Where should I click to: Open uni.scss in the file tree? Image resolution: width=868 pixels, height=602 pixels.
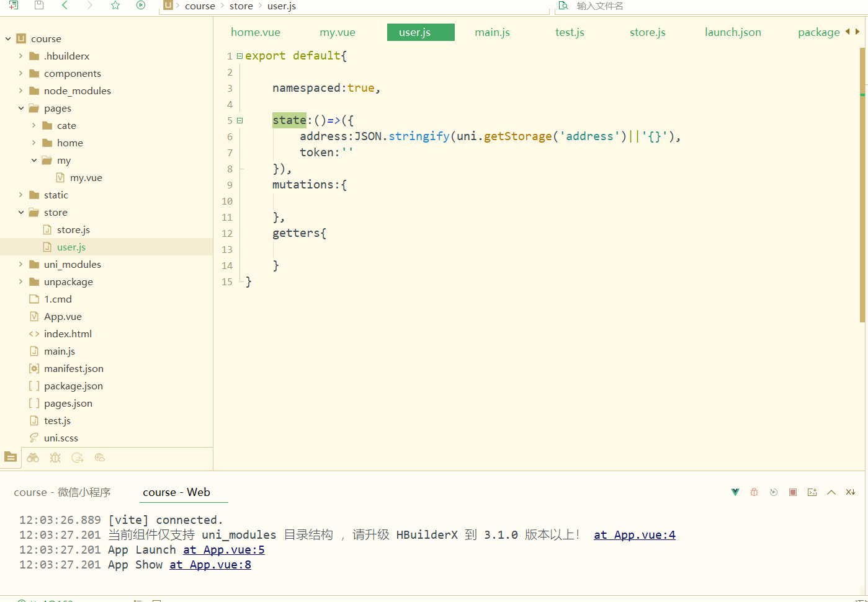click(x=61, y=438)
